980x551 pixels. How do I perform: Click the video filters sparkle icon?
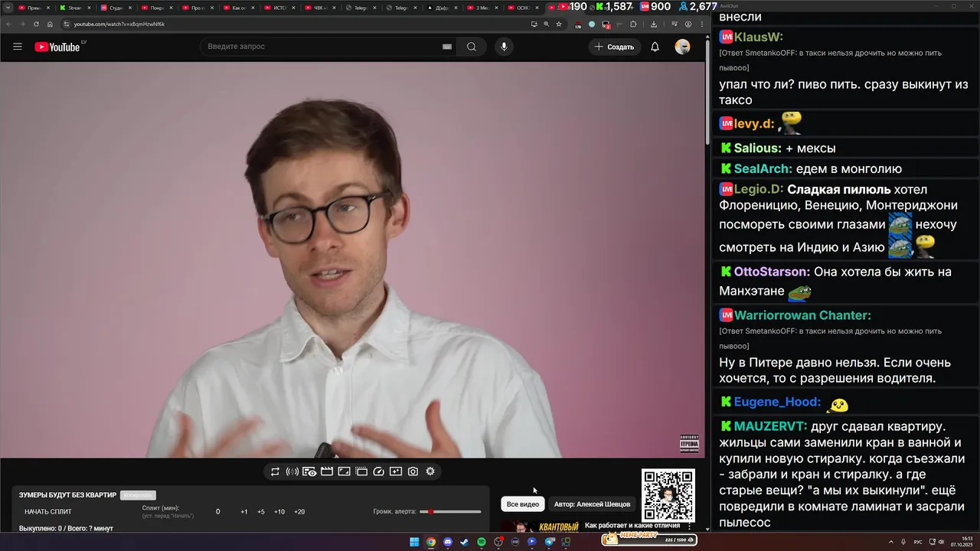(396, 471)
